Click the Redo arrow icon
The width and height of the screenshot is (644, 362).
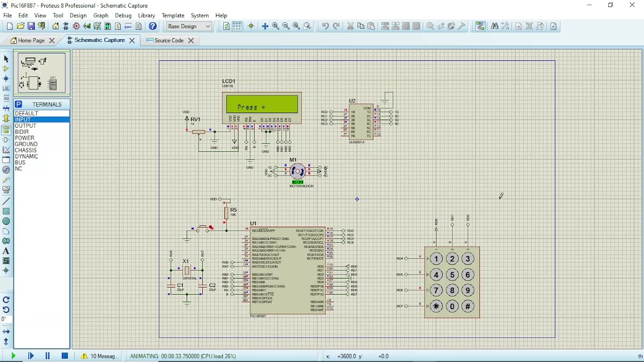click(x=336, y=26)
